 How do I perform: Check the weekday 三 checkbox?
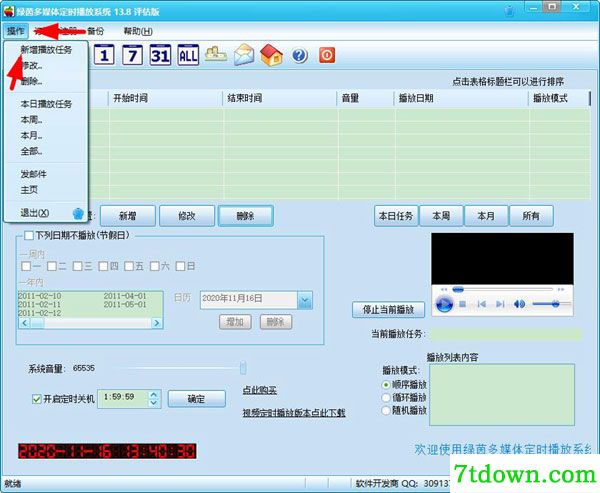point(78,266)
